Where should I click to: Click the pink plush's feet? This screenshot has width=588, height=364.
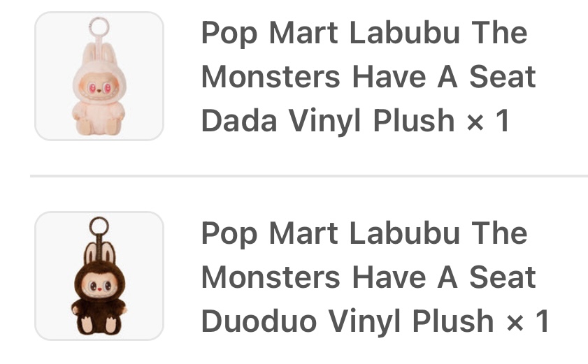pos(99,126)
